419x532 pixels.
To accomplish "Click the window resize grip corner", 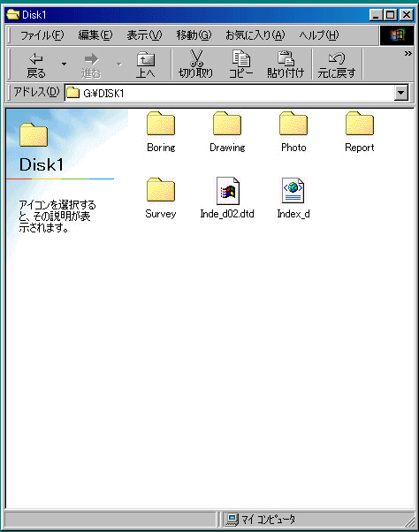I will pyautogui.click(x=410, y=521).
